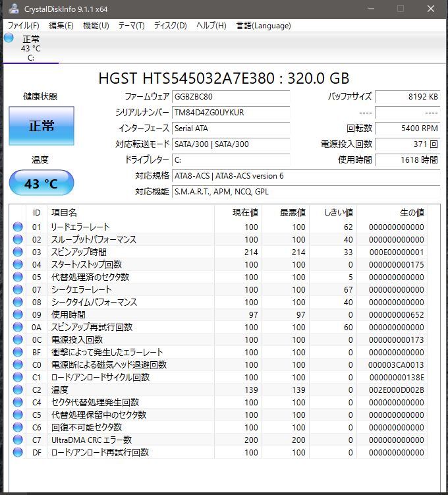448x495 pixels.
Task: Click the power on count field 371 回
Action: (x=407, y=144)
